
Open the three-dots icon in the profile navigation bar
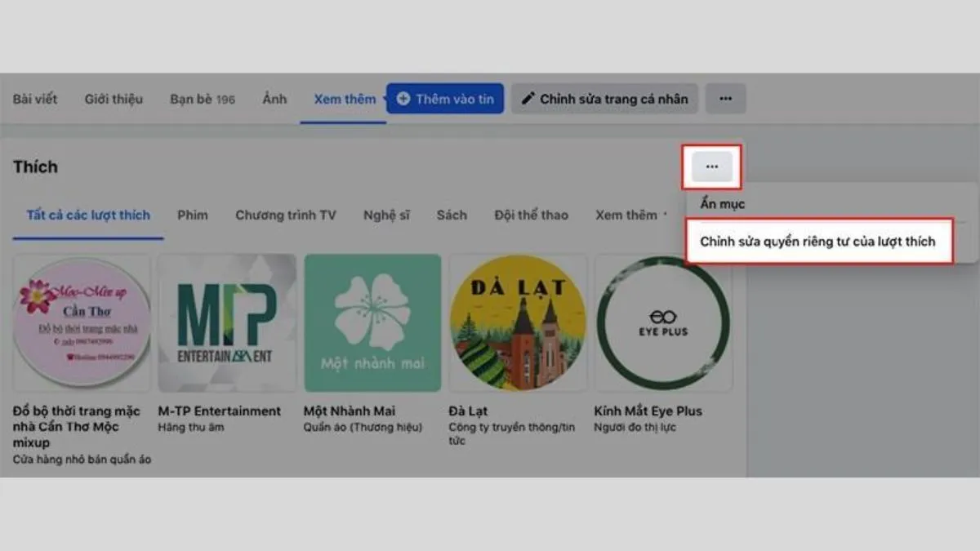tap(725, 98)
